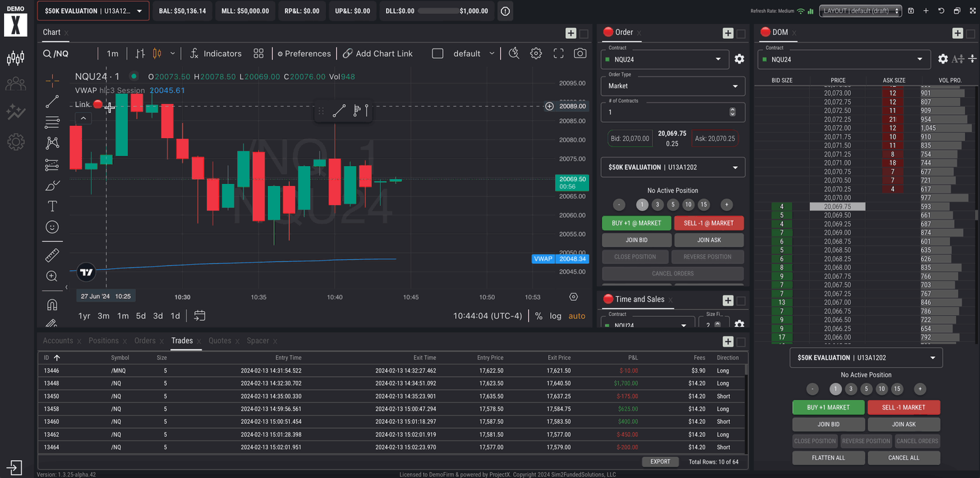Expand the Order Type Market dropdown

[x=672, y=86]
